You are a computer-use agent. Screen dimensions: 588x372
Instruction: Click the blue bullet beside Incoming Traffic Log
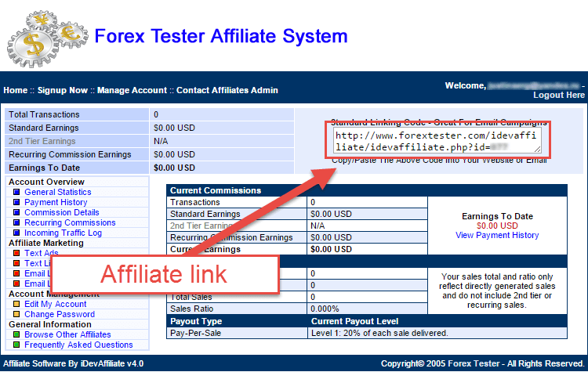coord(16,233)
